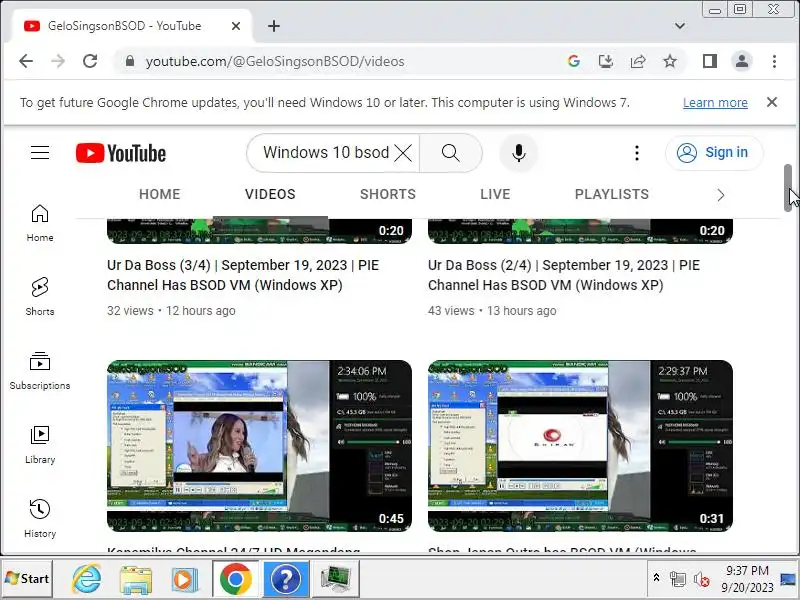
Task: Select the VIDEOS channel tab
Action: pyautogui.click(x=270, y=194)
